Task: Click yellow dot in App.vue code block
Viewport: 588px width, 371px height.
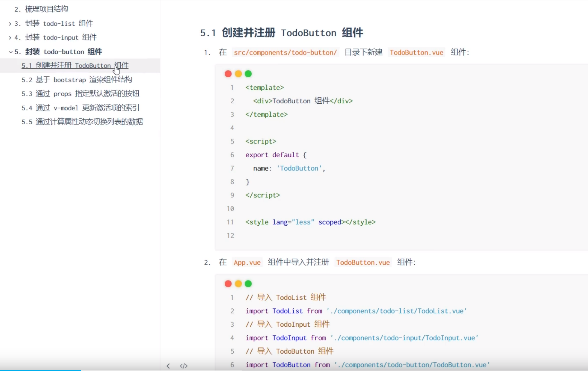Action: click(x=238, y=284)
